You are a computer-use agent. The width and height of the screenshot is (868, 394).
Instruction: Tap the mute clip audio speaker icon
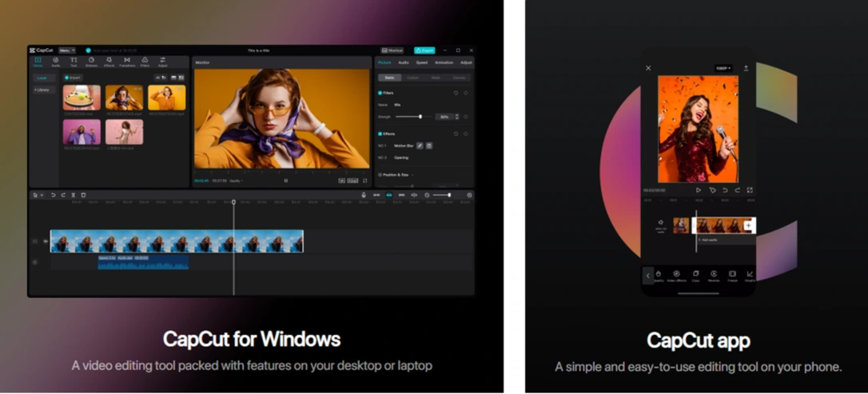click(660, 222)
